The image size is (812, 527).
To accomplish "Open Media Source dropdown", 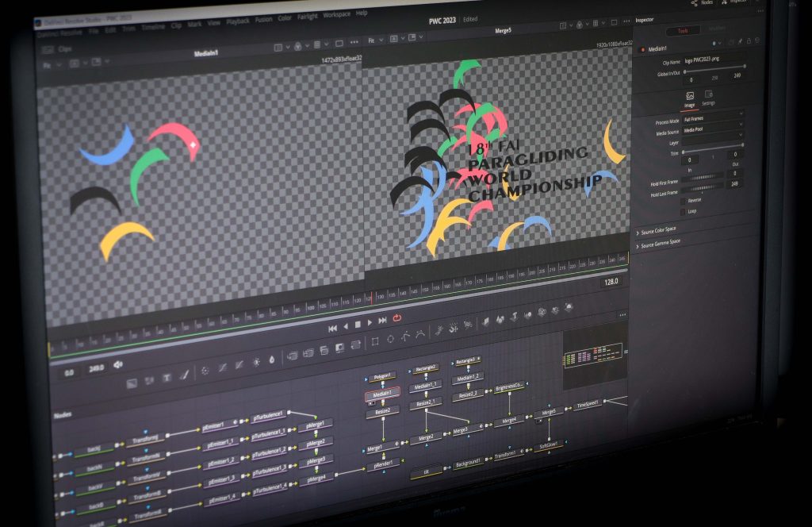I will pyautogui.click(x=713, y=129).
